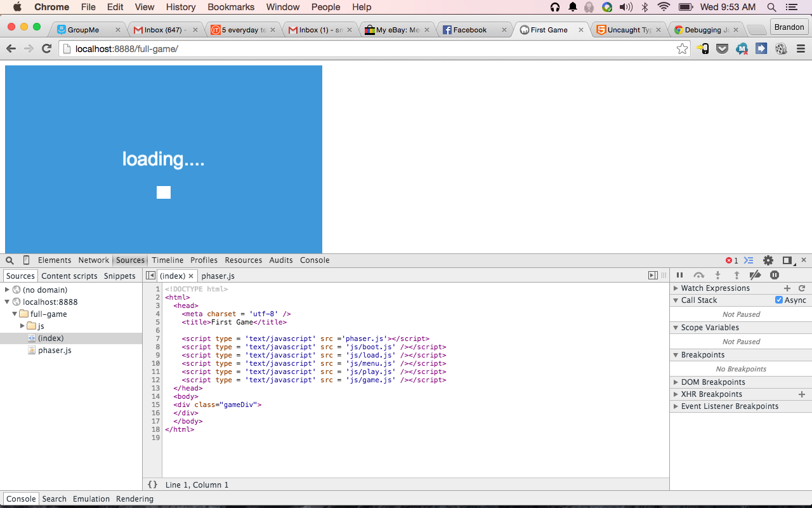Click the red error count indicator
Image resolution: width=812 pixels, height=508 pixels.
(x=732, y=260)
